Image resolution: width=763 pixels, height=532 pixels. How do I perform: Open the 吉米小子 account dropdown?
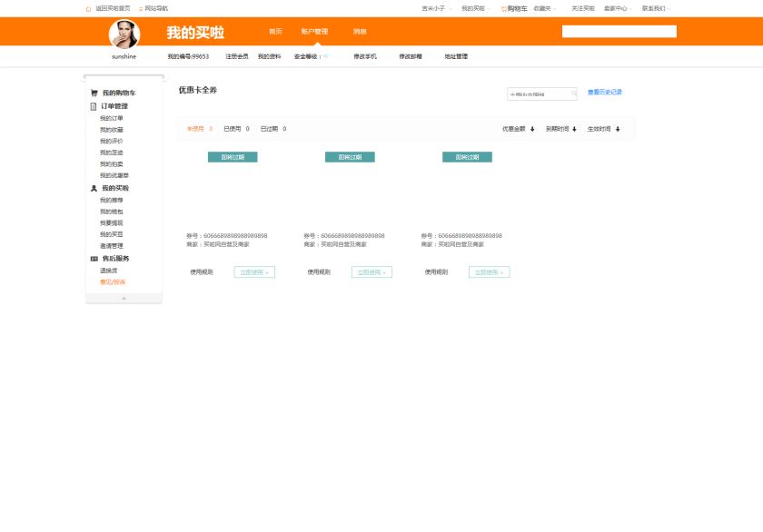click(436, 9)
